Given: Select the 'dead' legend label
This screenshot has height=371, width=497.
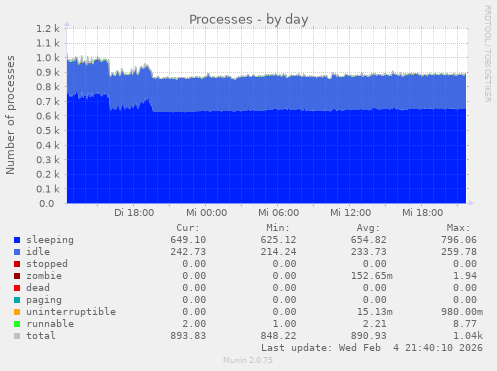Looking at the screenshot, I should pyautogui.click(x=38, y=287).
